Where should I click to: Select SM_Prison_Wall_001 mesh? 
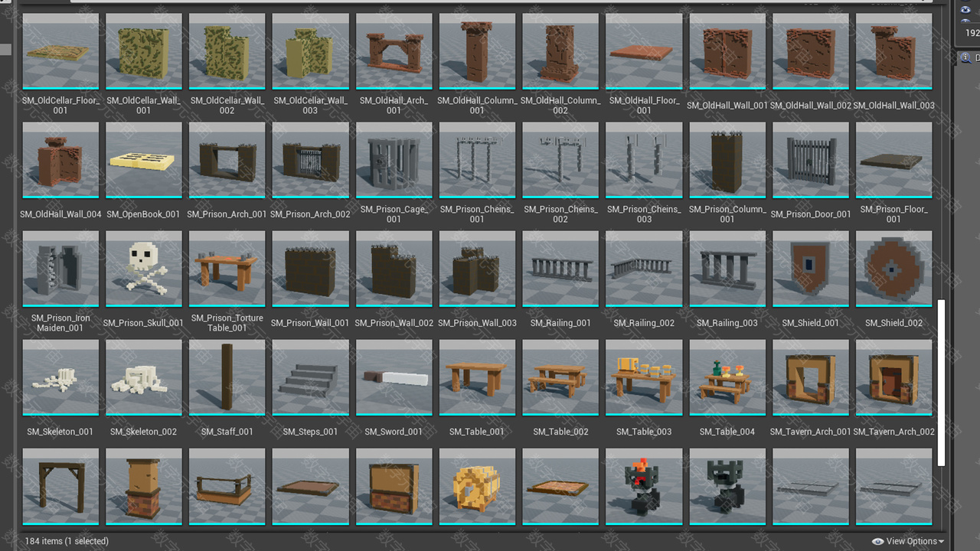pos(311,269)
